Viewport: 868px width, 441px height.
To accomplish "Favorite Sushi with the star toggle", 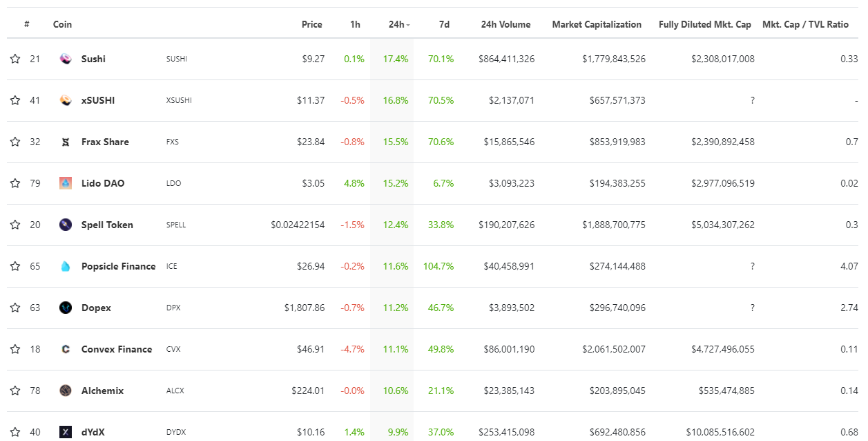I will point(15,59).
